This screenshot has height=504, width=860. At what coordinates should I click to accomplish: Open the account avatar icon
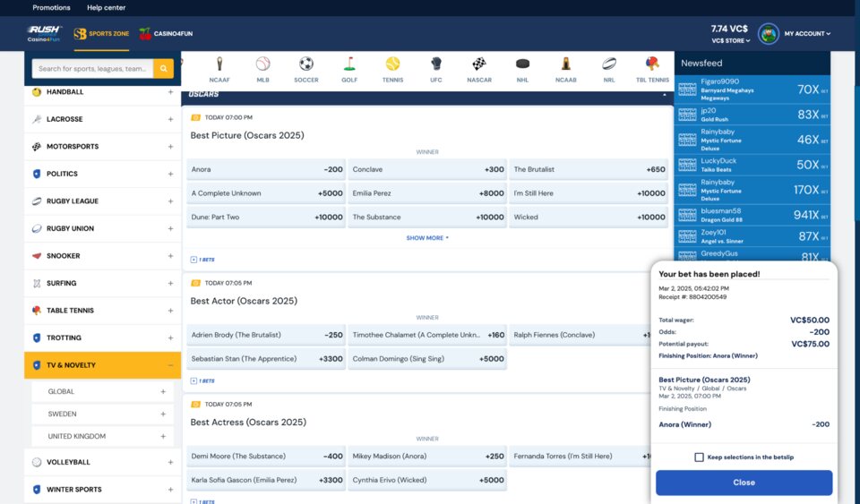[x=768, y=34]
